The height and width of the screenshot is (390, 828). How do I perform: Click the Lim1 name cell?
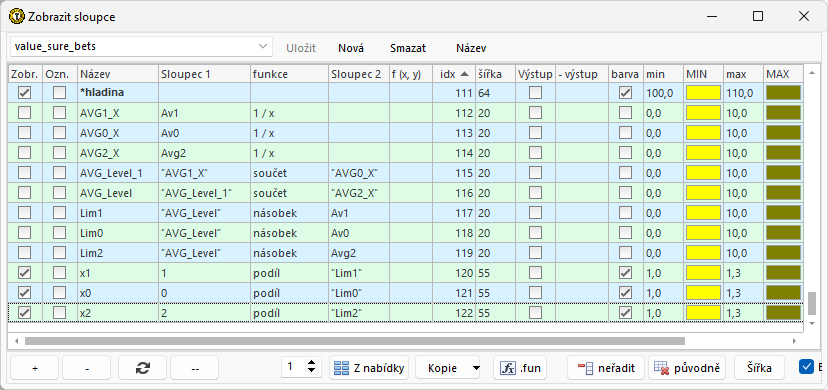click(x=118, y=213)
